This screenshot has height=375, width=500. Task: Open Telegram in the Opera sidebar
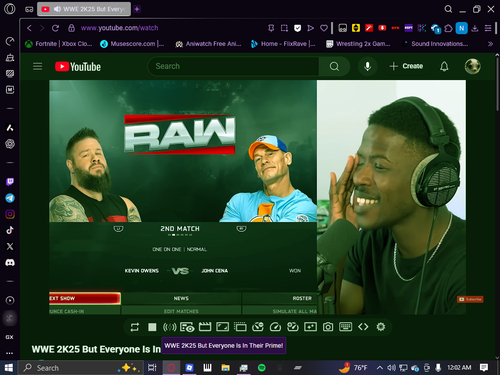[10, 198]
